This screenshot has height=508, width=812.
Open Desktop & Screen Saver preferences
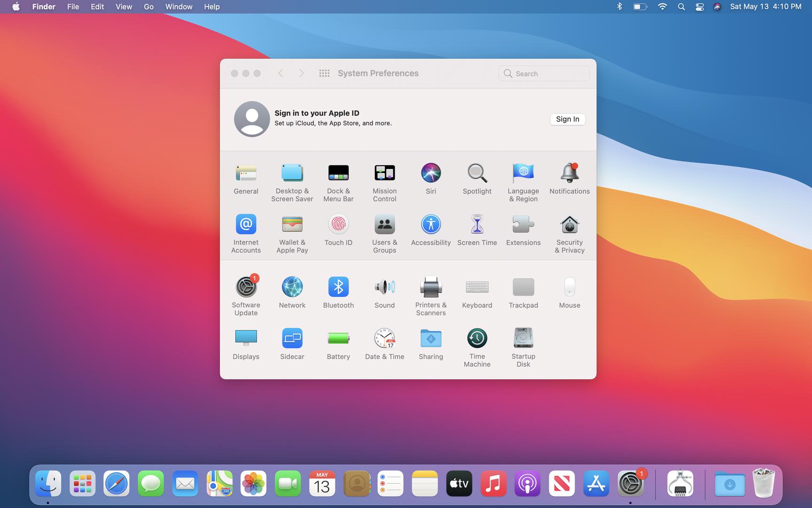click(292, 183)
